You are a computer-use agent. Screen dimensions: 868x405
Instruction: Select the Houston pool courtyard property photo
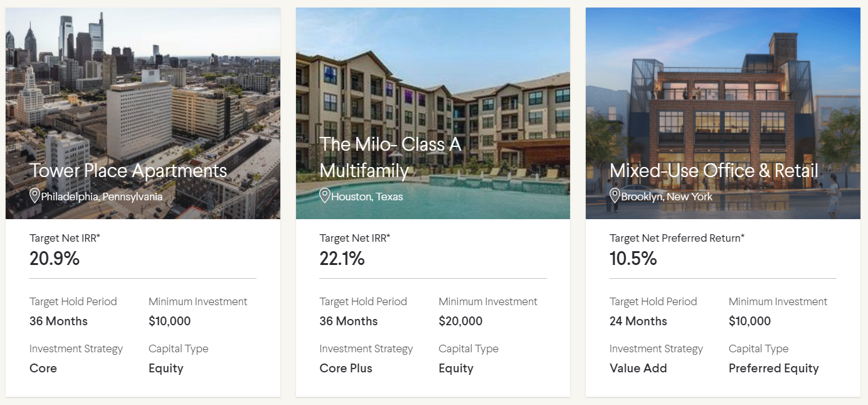click(x=433, y=113)
